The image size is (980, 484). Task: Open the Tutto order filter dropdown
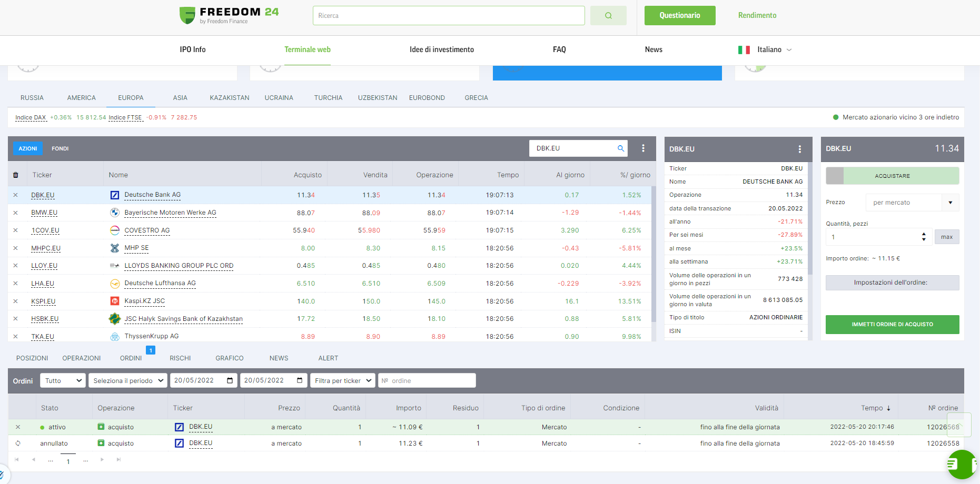63,380
